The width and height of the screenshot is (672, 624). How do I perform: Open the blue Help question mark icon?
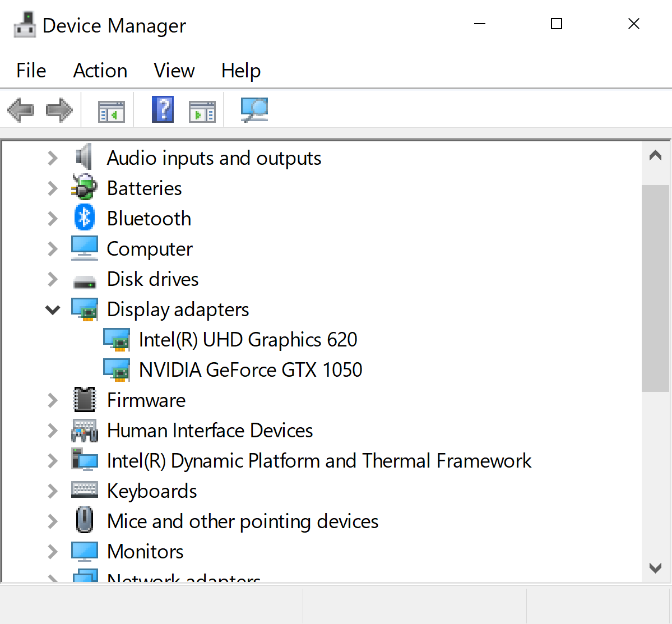(x=163, y=109)
